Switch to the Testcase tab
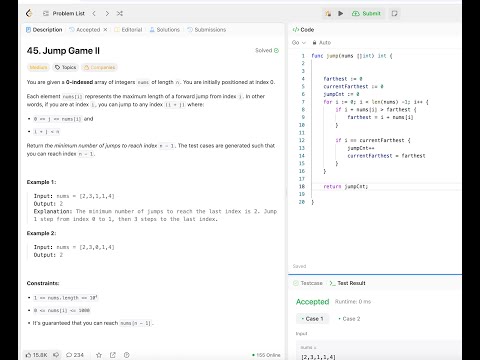This screenshot has height=360, width=480. pyautogui.click(x=308, y=283)
